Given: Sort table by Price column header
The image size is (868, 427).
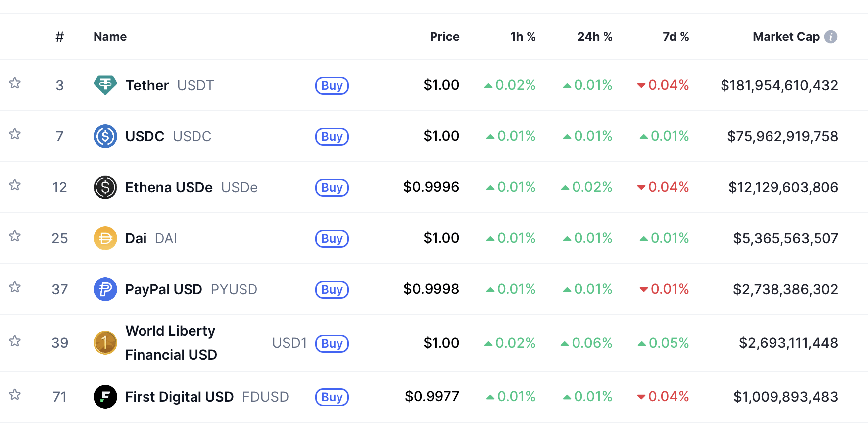Looking at the screenshot, I should 444,37.
